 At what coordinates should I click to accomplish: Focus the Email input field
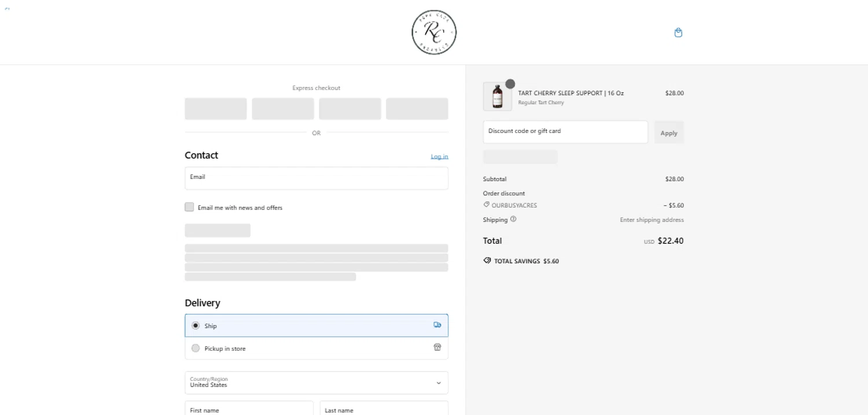[316, 178]
